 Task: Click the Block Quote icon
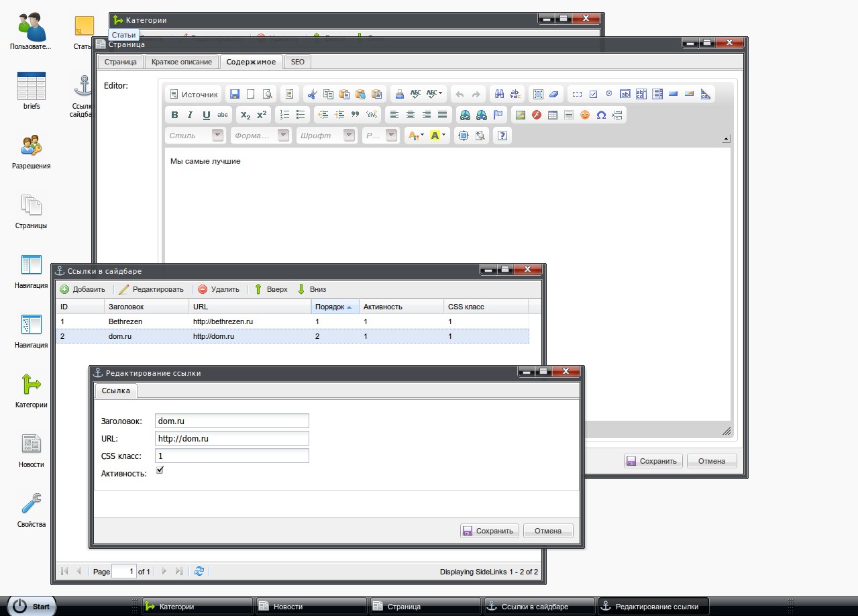click(x=356, y=115)
